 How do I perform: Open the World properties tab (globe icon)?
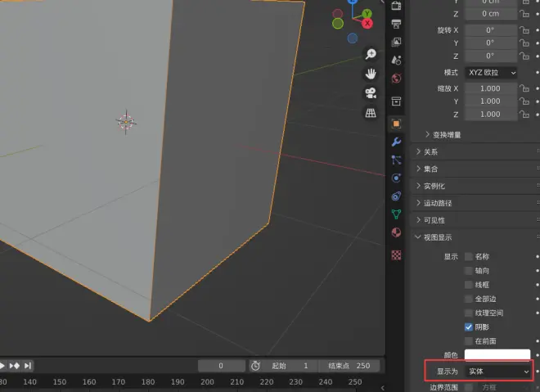396,79
